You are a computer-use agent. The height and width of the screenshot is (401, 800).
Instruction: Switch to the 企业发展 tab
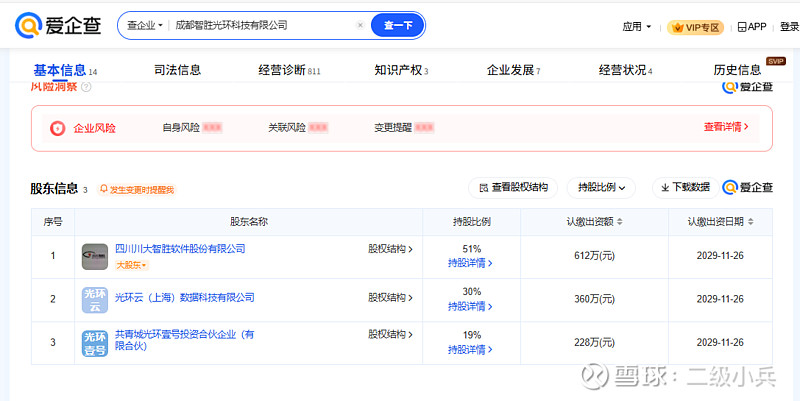[513, 70]
